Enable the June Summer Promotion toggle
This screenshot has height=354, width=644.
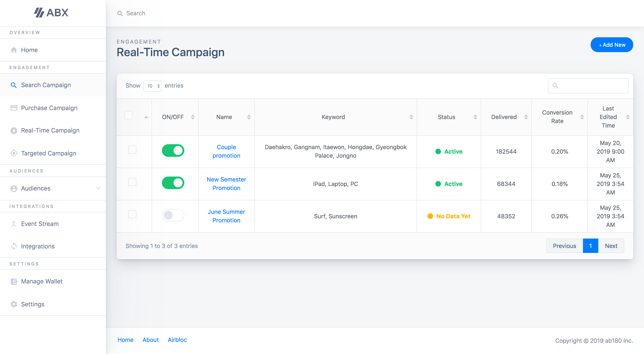click(x=173, y=215)
